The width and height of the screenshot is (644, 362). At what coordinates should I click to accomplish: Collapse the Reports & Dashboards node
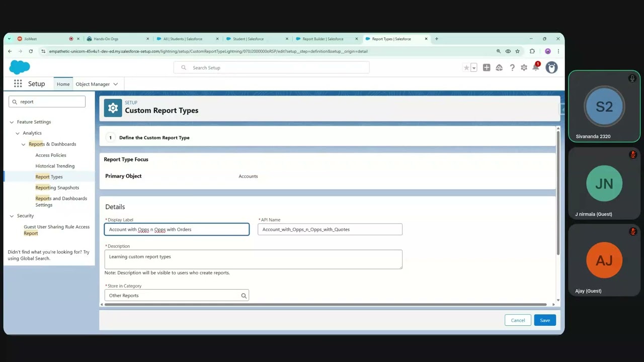23,144
